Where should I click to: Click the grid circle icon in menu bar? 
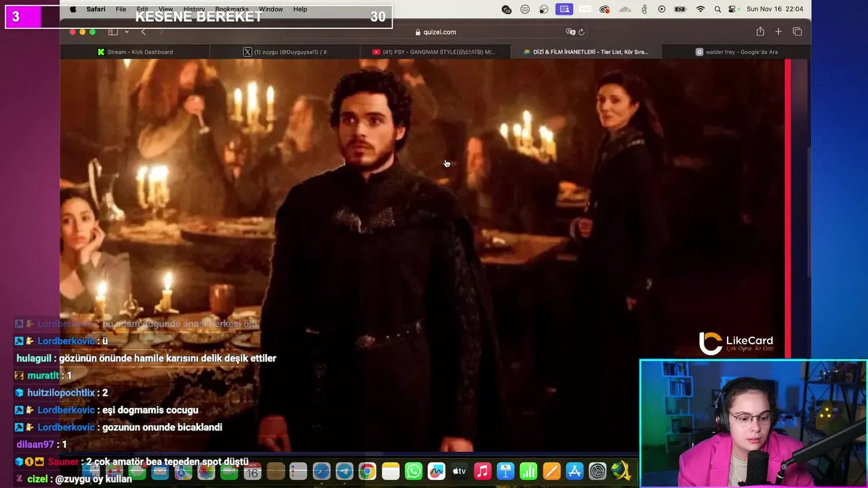pyautogui.click(x=525, y=9)
